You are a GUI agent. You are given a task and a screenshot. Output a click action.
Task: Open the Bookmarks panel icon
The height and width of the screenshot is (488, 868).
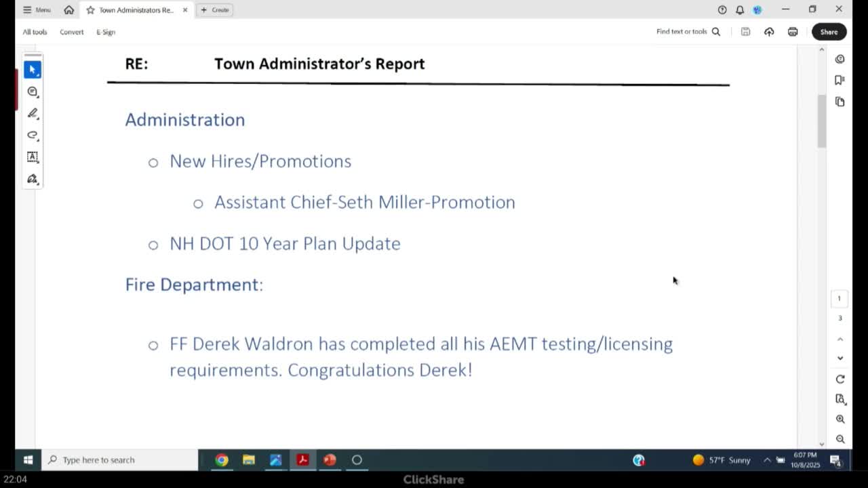[840, 80]
